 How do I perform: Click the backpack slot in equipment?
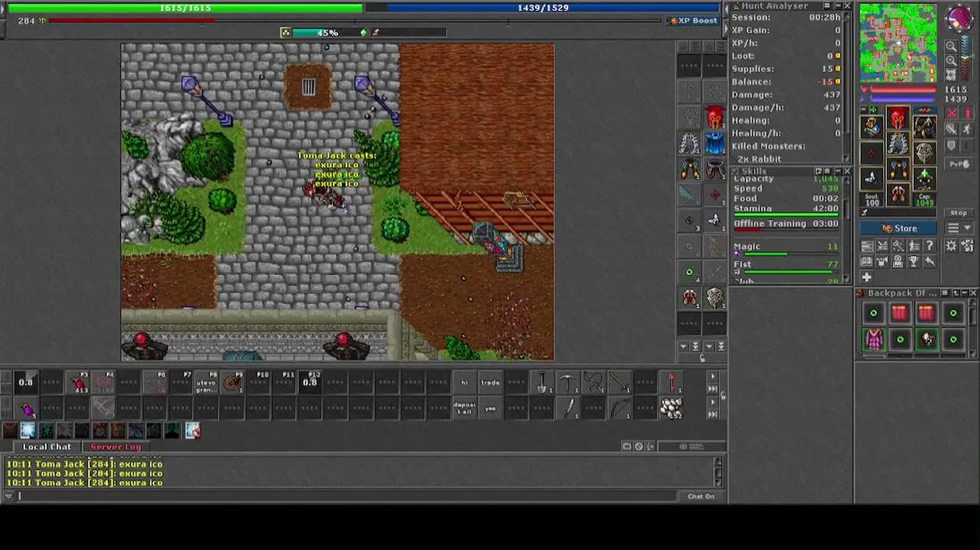coord(924,128)
